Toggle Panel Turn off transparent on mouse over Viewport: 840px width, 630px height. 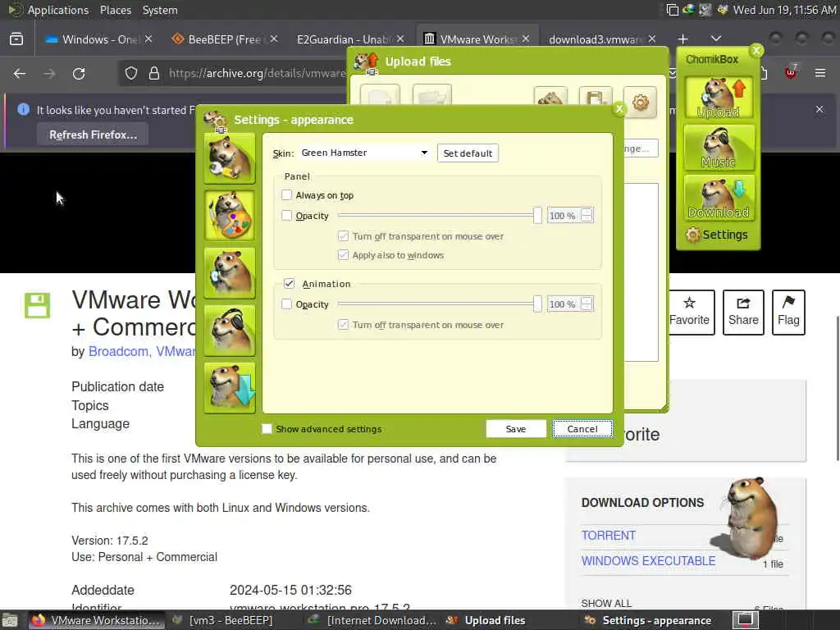(x=344, y=235)
